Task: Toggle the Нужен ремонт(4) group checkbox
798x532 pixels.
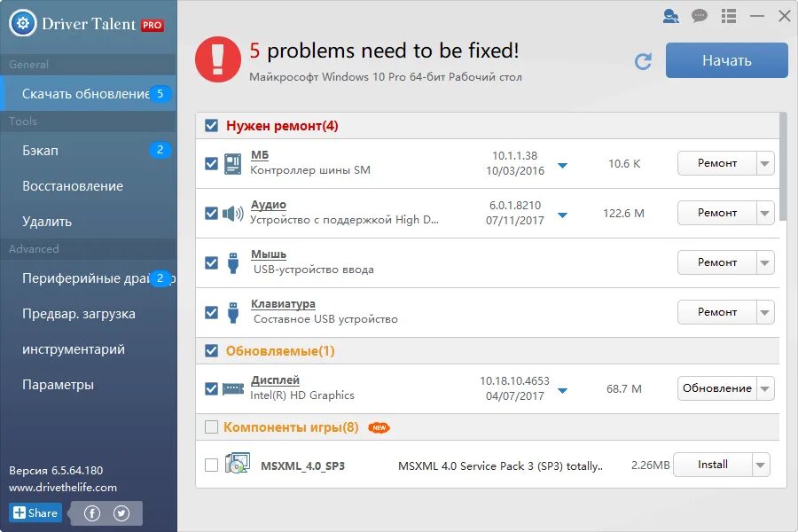Action: [x=211, y=126]
